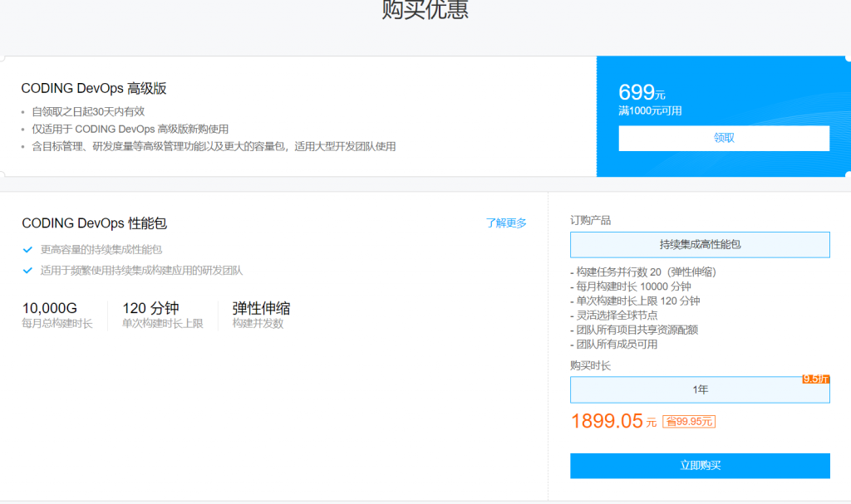851x504 pixels.
Task: Click the 灵活选择全球节点 line
Action: (x=614, y=316)
